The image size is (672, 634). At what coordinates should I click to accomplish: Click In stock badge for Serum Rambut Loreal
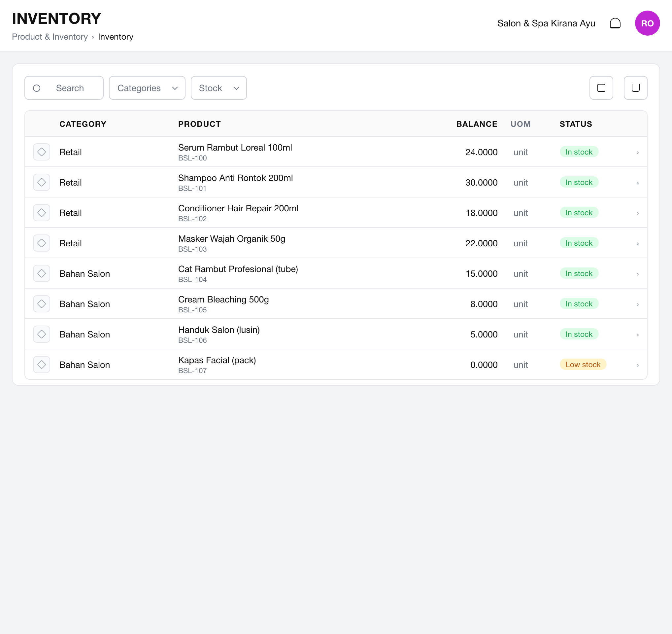click(x=579, y=152)
